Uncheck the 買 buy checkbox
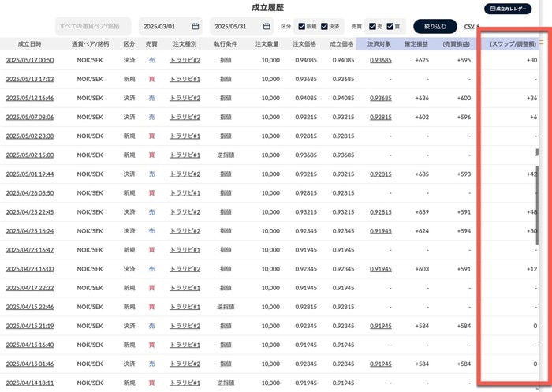 tap(391, 26)
